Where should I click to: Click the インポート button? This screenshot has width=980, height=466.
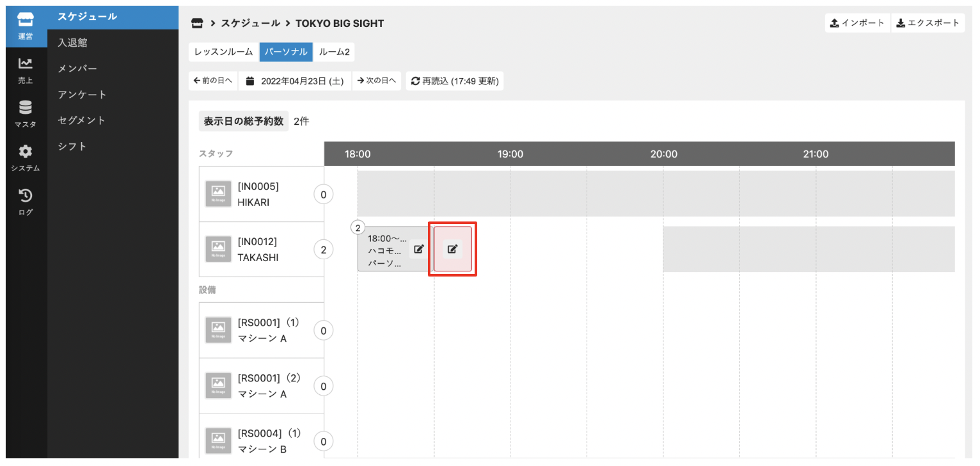pyautogui.click(x=857, y=23)
